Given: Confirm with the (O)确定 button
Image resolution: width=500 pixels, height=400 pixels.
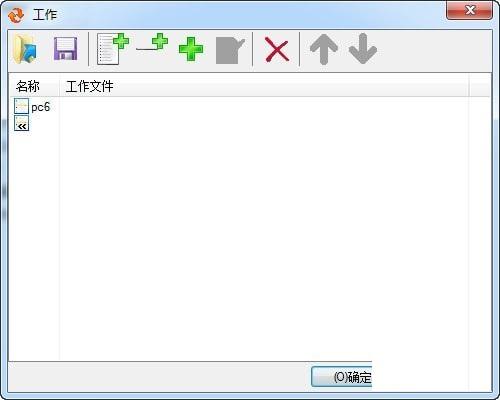Looking at the screenshot, I should [341, 377].
